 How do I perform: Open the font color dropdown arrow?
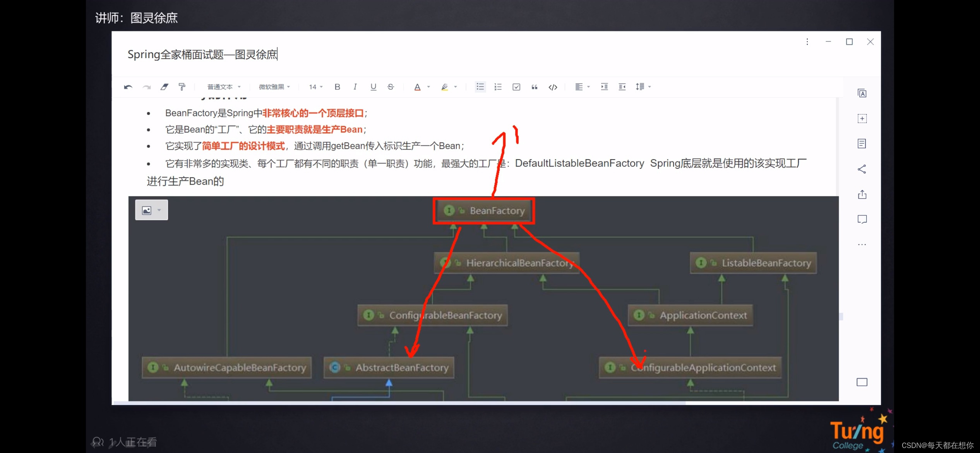(x=428, y=87)
